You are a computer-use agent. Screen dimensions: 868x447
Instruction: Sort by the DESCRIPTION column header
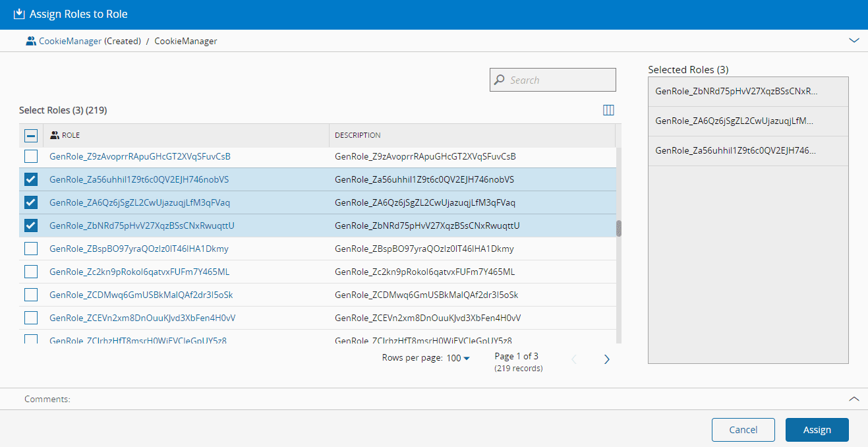click(358, 135)
